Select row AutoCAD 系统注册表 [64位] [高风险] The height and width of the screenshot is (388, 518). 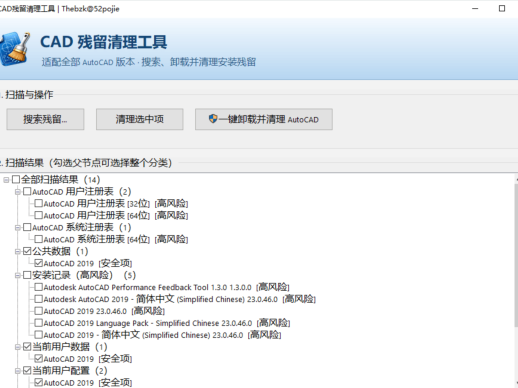tap(116, 239)
